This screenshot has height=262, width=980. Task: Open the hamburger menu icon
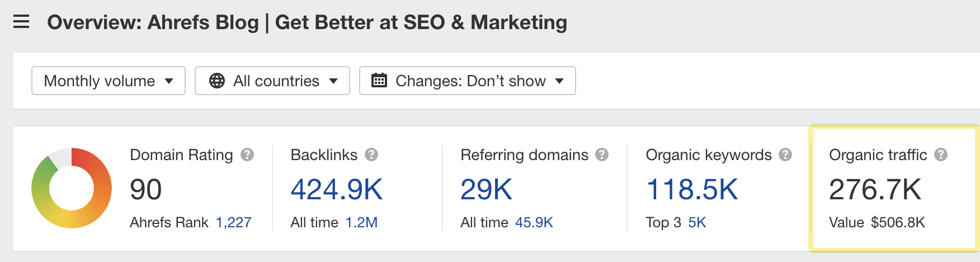pos(21,22)
